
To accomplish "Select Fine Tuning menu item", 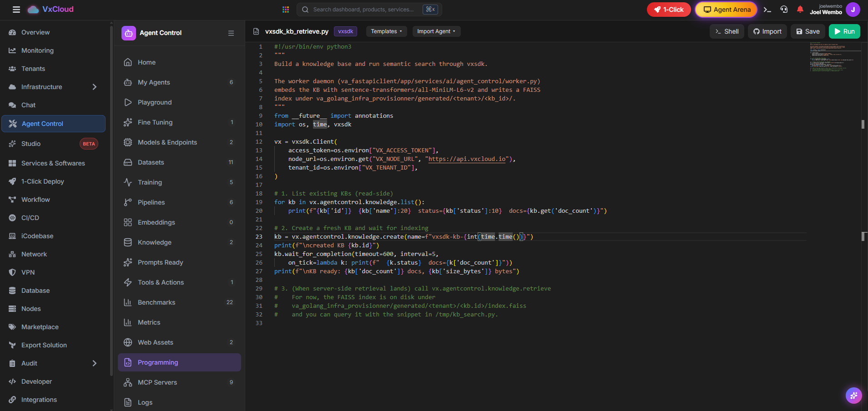I will (179, 122).
